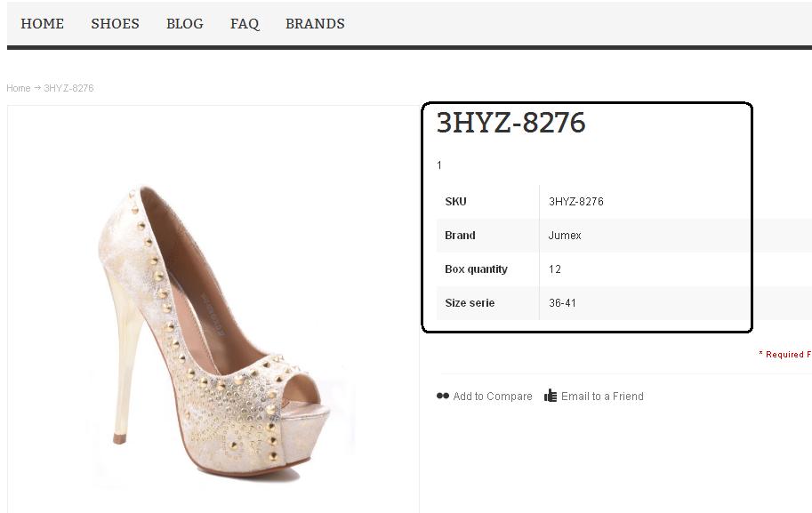Click the SKU value in the table
Image resolution: width=812 pixels, height=513 pixels.
click(x=576, y=202)
